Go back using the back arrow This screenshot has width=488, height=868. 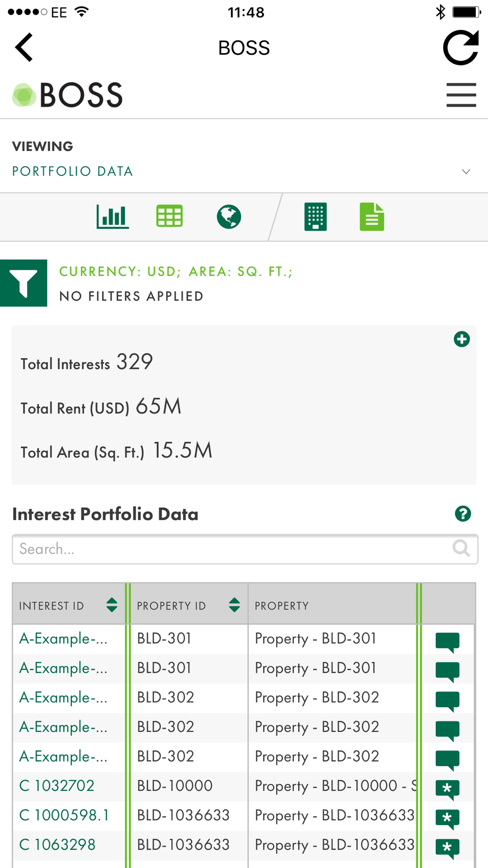coord(24,47)
